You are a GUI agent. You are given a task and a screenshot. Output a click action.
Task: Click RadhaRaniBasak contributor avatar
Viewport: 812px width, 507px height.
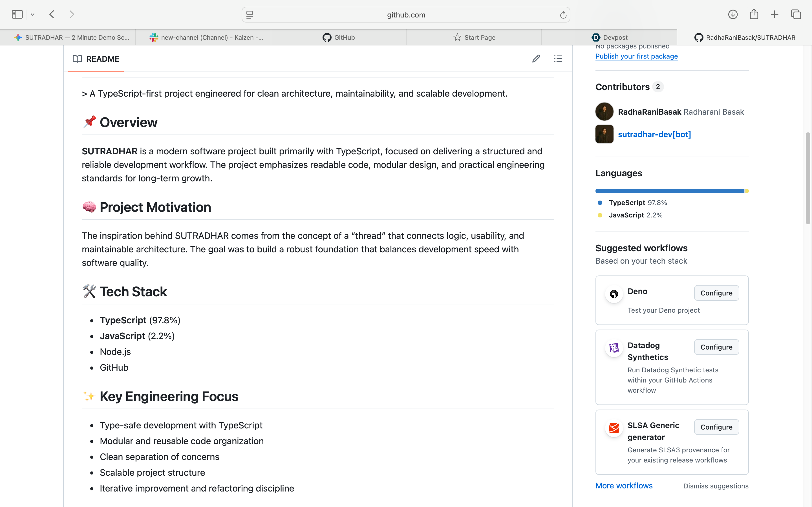point(604,112)
